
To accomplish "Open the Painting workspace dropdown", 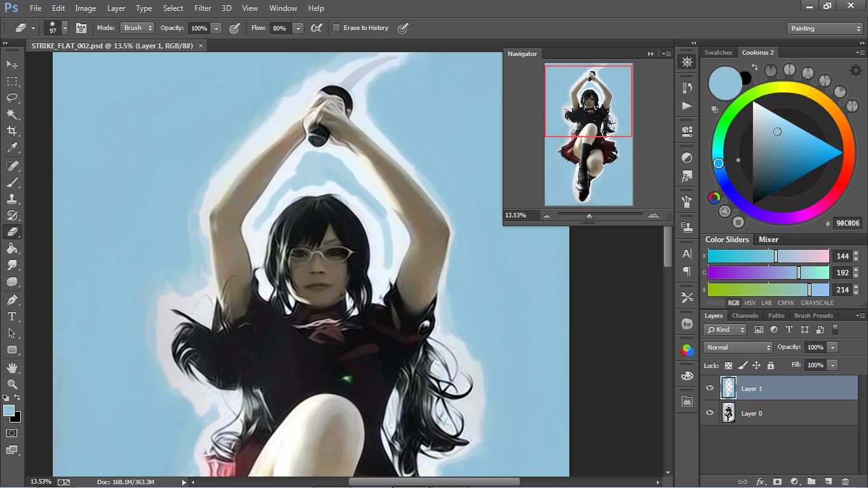I will pos(824,29).
